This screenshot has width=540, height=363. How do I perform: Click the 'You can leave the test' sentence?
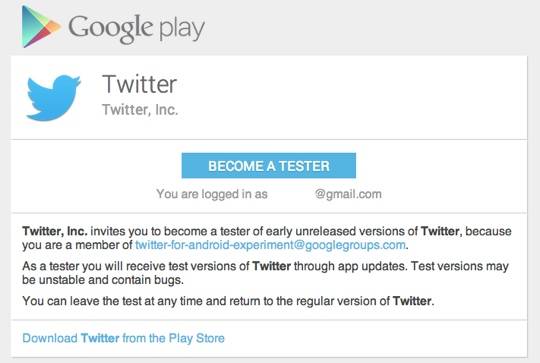point(228,301)
